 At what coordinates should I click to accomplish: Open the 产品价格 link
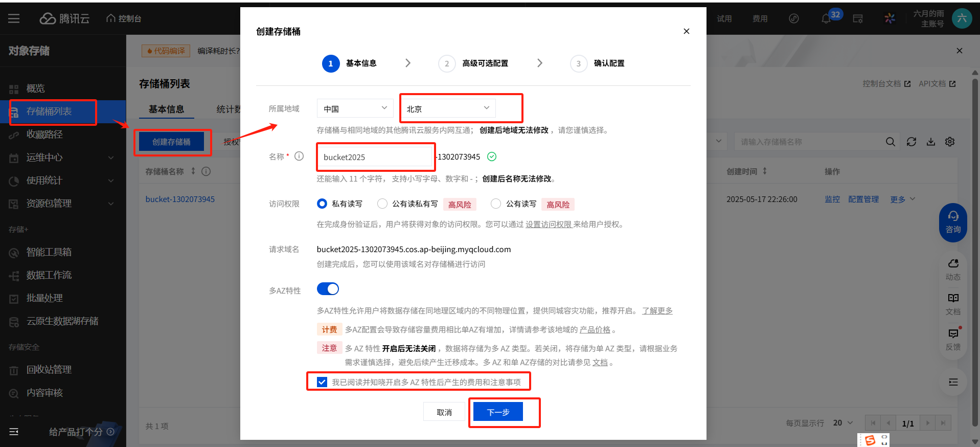tap(595, 329)
